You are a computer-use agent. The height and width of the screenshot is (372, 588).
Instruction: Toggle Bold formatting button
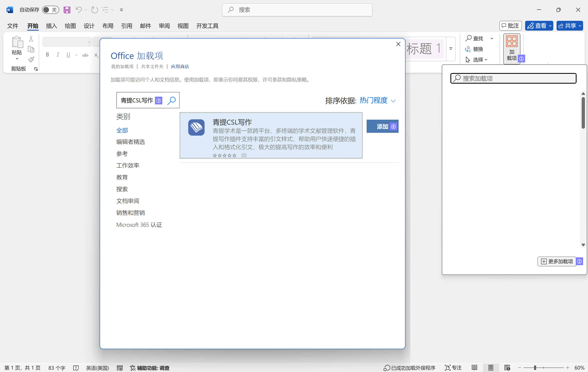coord(47,55)
